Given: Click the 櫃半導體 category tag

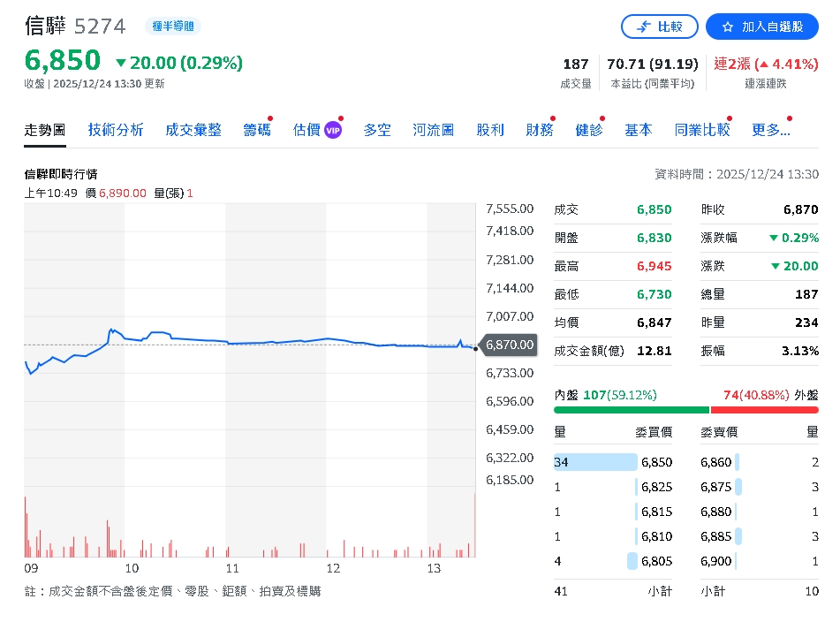Looking at the screenshot, I should [172, 27].
